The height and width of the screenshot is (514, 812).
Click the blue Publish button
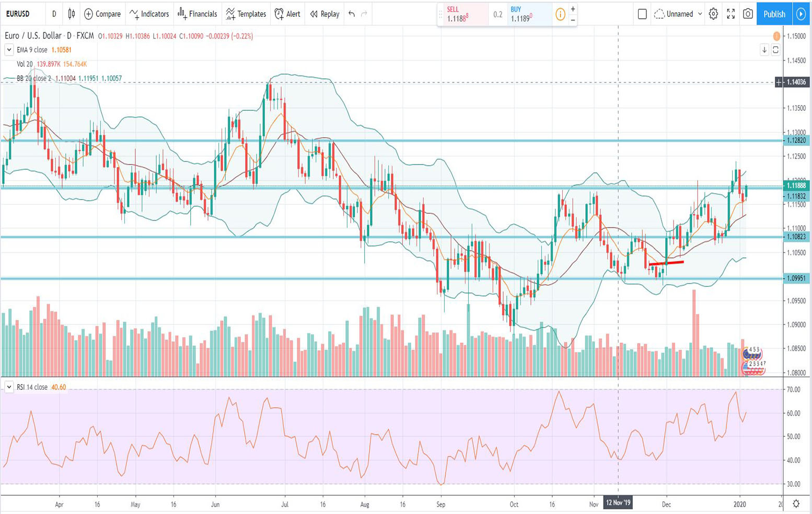point(774,14)
